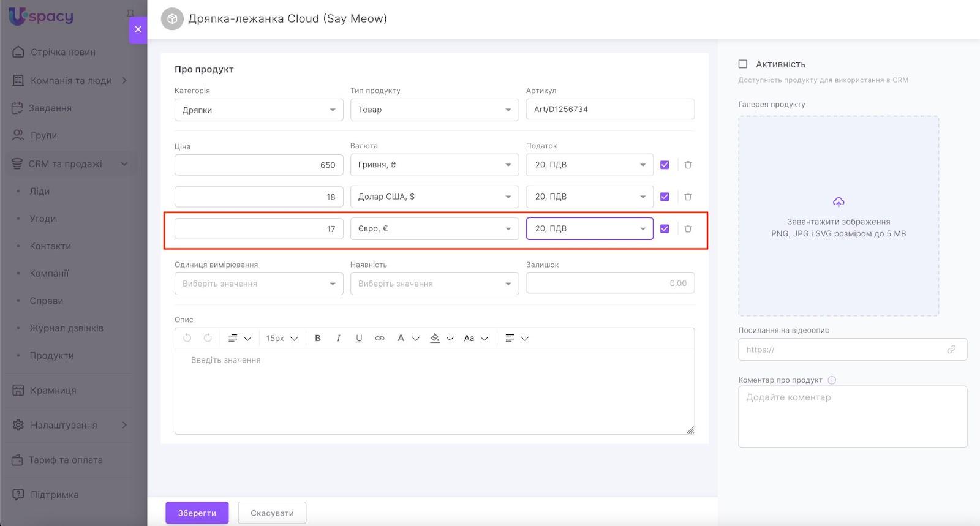This screenshot has height=526, width=980.
Task: Click the Артикул input field
Action: [609, 109]
